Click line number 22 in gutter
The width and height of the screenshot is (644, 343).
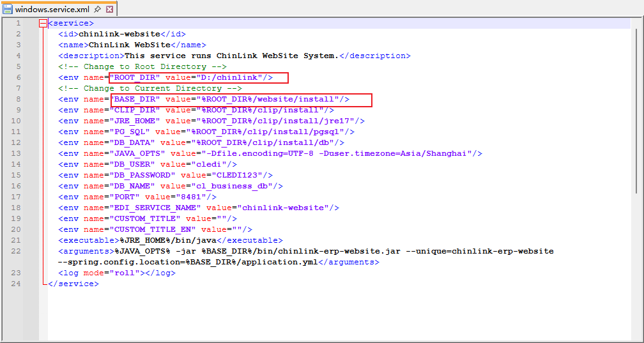coord(16,251)
